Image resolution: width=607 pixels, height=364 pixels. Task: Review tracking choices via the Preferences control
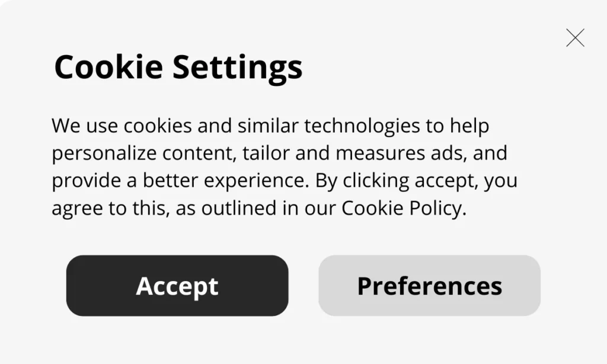(x=429, y=285)
